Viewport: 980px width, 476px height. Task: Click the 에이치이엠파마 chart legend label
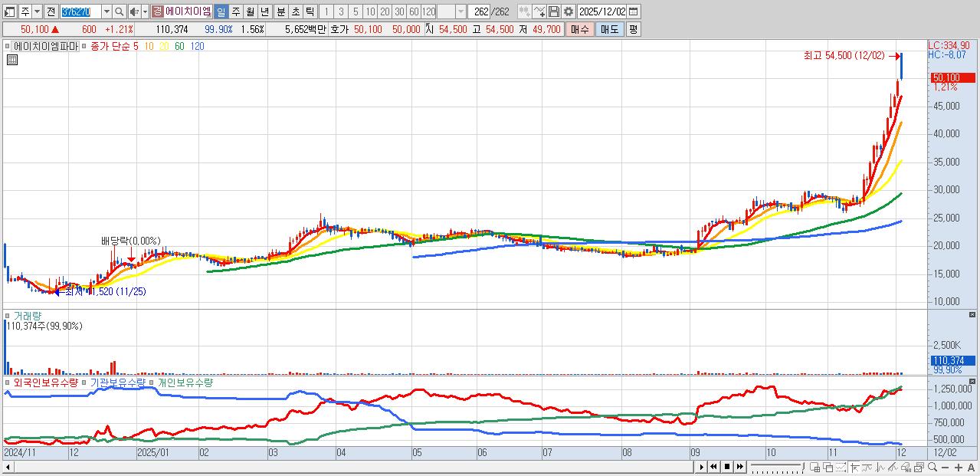(45, 46)
